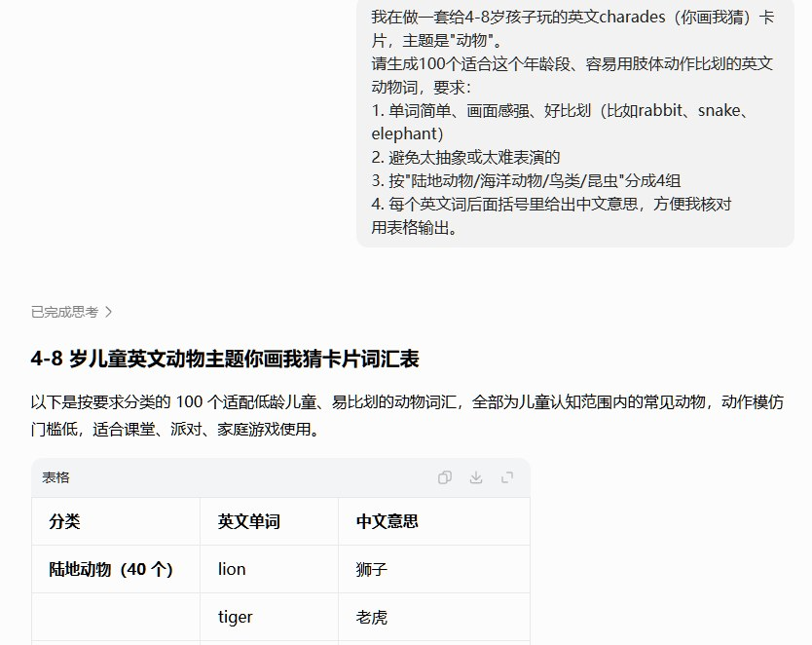Viewport: 812px width, 645px height.
Task: Select the table header cell 分类
Action: pyautogui.click(x=116, y=521)
